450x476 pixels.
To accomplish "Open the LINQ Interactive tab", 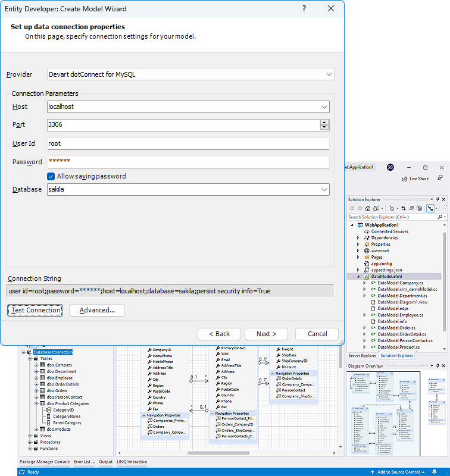I will point(132,462).
